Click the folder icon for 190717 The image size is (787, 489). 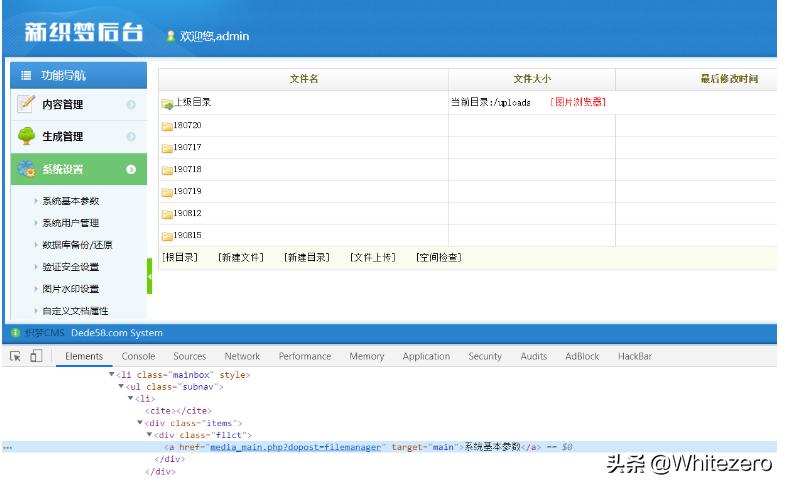point(167,148)
